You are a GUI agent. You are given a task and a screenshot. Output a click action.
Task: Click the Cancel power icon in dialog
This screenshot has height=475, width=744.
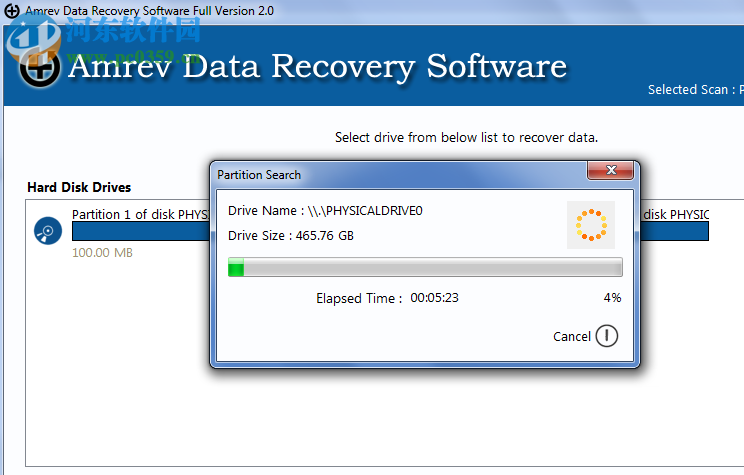[606, 336]
